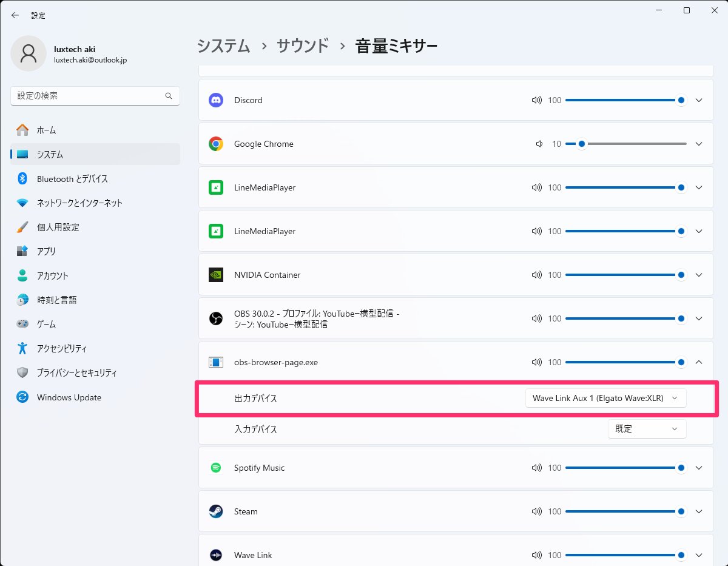Mute the OBS 30.0.2 speaker icon
The width and height of the screenshot is (728, 566).
click(x=536, y=318)
